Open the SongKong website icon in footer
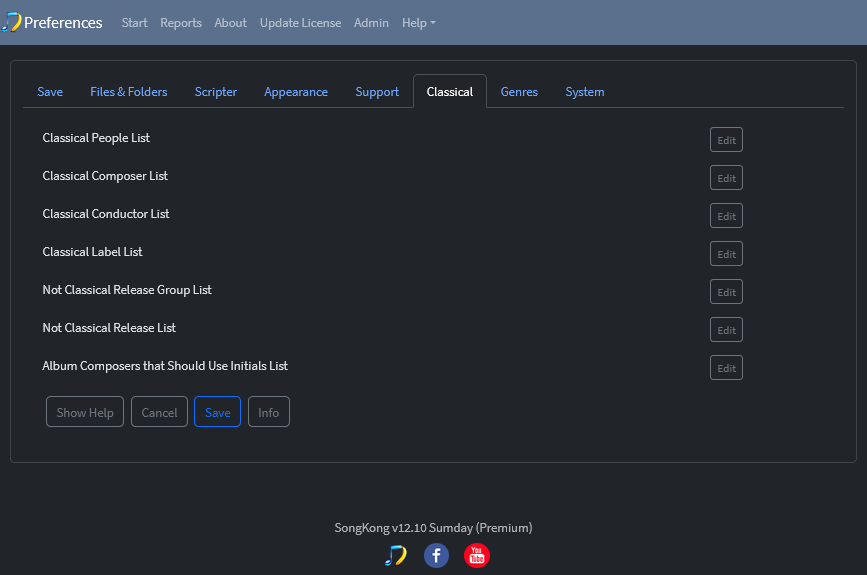The height and width of the screenshot is (575, 867). pos(396,555)
